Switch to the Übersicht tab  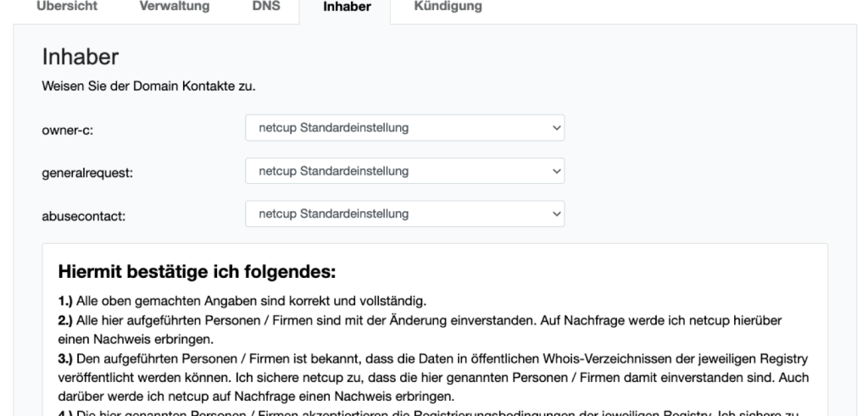pos(66,7)
